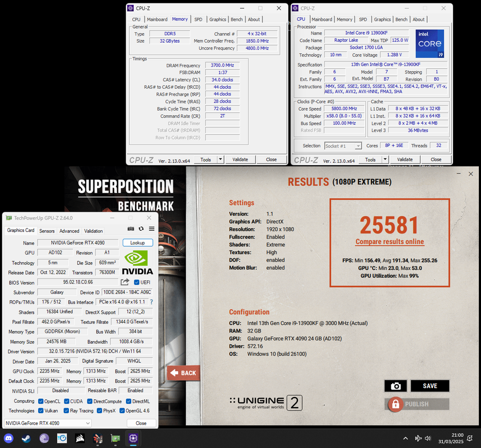Open the Validation tab in GPU-Z
The image size is (481, 448).
coord(94,231)
